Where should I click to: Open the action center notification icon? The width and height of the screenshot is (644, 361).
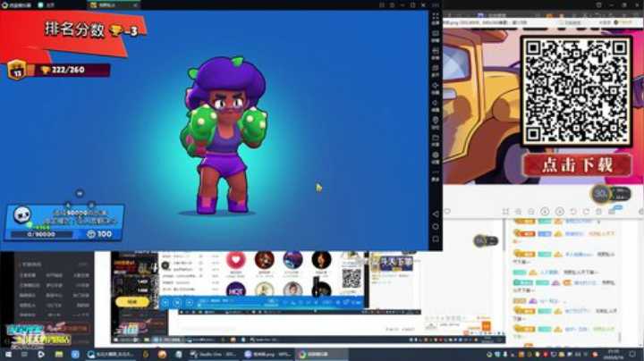click(x=632, y=354)
